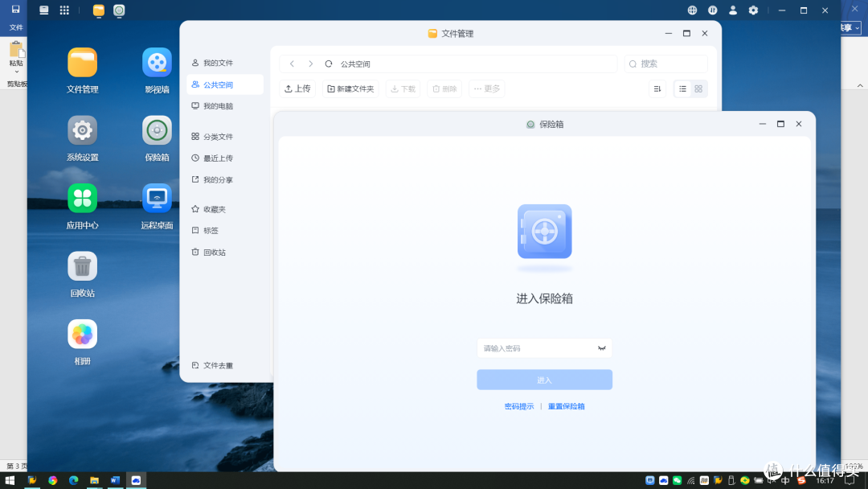
Task: Click the user account icon in top bar
Action: click(733, 10)
